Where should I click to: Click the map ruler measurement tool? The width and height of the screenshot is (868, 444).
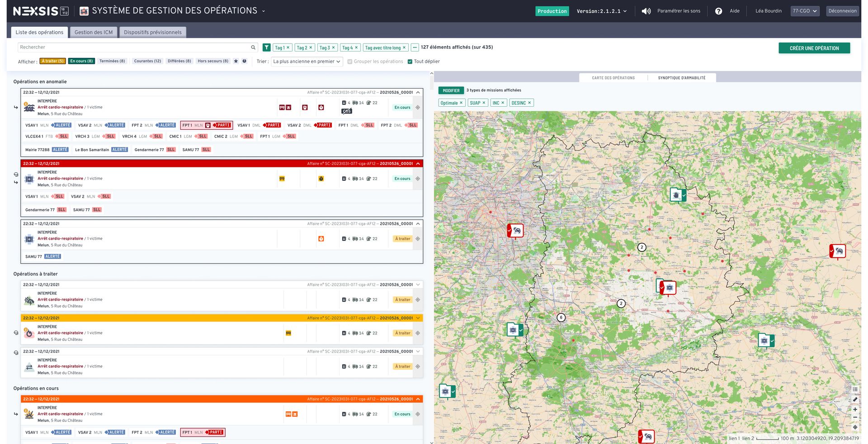[x=855, y=400]
